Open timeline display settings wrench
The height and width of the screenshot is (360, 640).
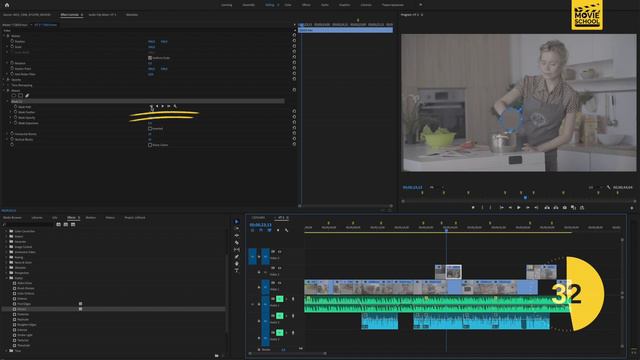287,230
